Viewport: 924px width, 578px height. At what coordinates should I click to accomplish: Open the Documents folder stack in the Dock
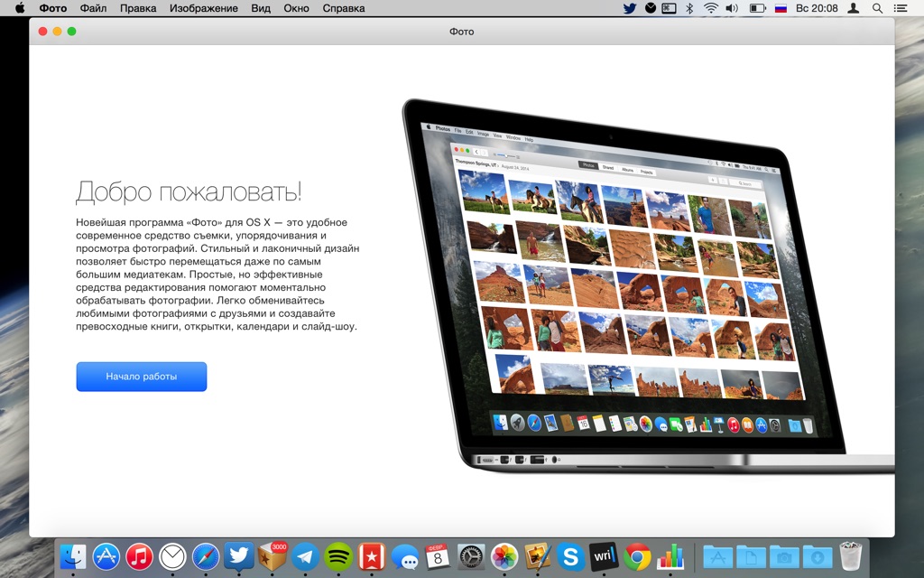click(751, 556)
